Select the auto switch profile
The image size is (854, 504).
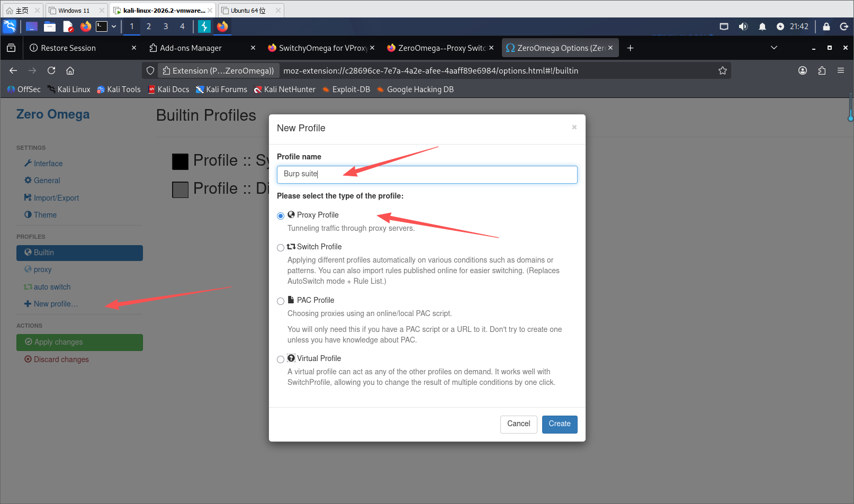click(x=47, y=287)
